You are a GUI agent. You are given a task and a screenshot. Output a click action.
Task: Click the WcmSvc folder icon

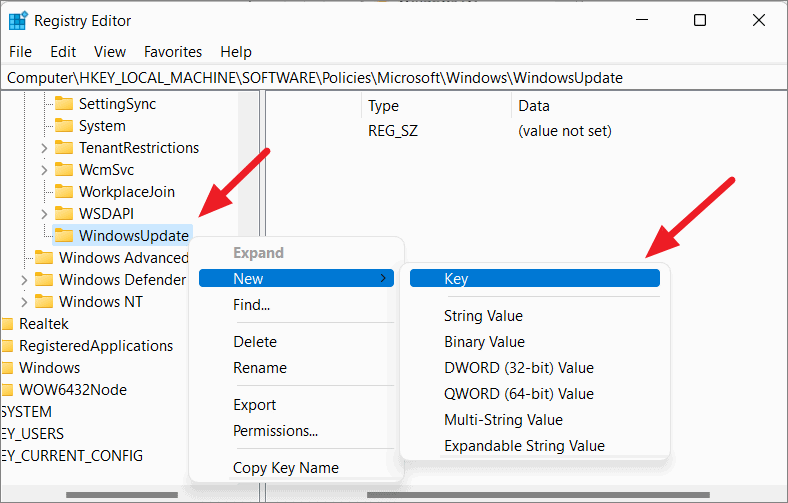[x=64, y=170]
